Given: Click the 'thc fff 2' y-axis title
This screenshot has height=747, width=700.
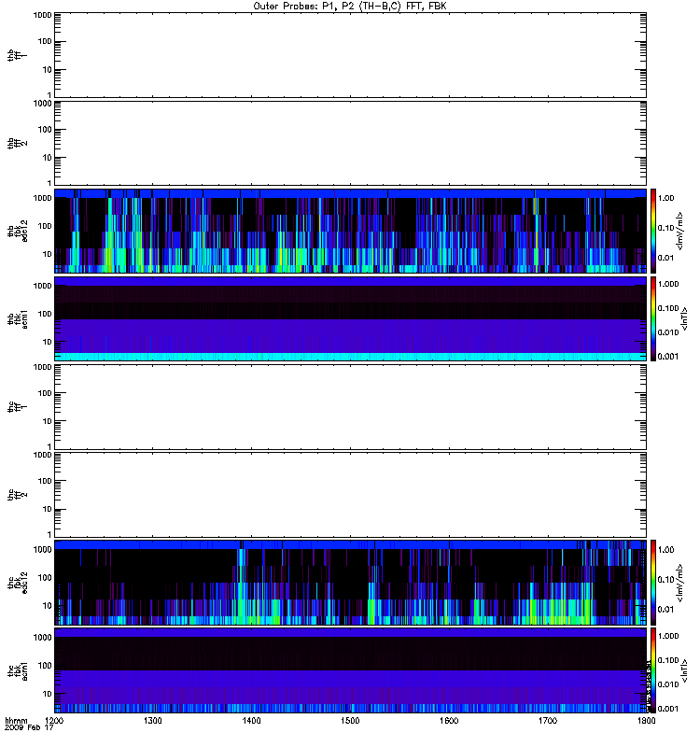Looking at the screenshot, I should pos(17,495).
